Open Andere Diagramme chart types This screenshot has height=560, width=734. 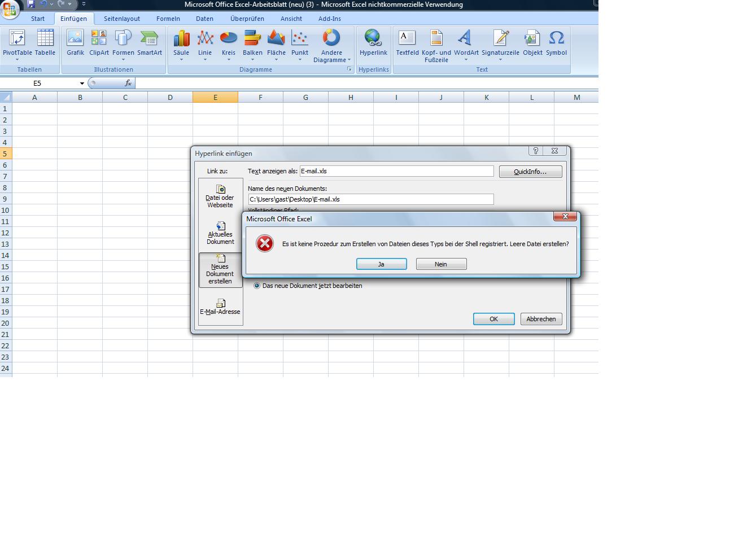click(x=331, y=46)
